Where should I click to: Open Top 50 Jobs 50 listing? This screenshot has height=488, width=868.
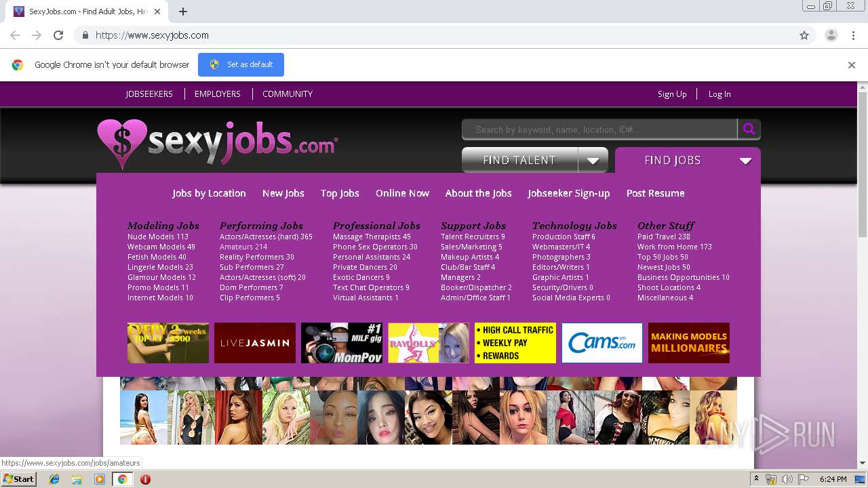click(x=663, y=257)
